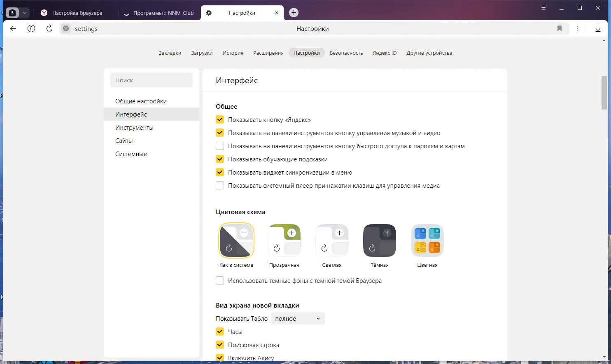Open Yandex home page via Я button
The image size is (611, 364).
pos(31,28)
